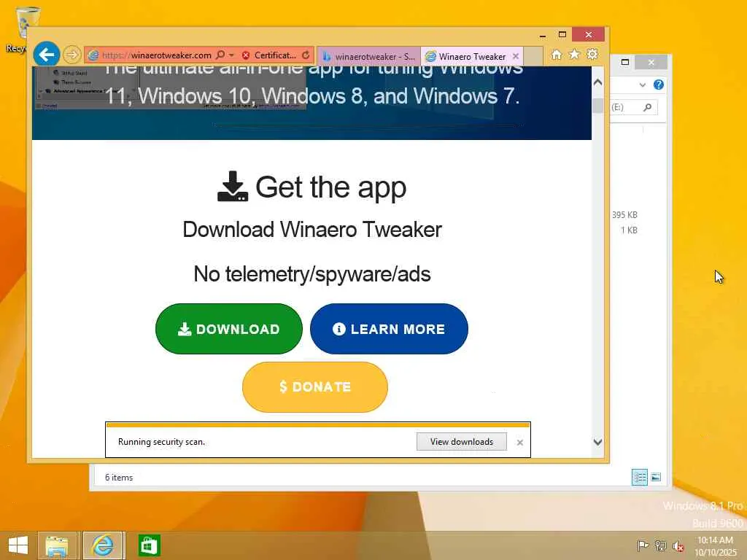
Task: Click the Download Winaero Tweaker heading
Action: coord(312,230)
